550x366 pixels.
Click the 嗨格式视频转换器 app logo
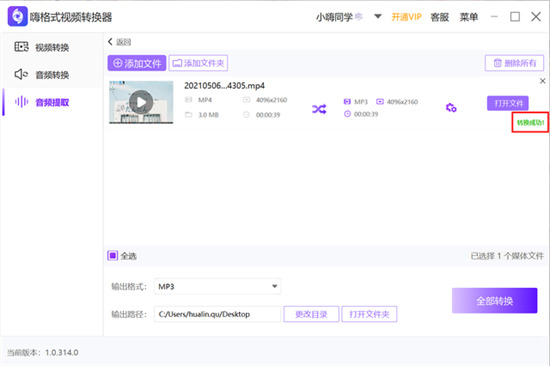pyautogui.click(x=17, y=16)
